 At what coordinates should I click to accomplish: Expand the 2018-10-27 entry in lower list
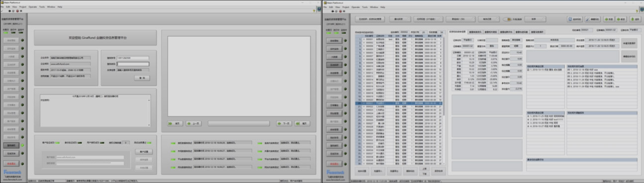[528, 126]
